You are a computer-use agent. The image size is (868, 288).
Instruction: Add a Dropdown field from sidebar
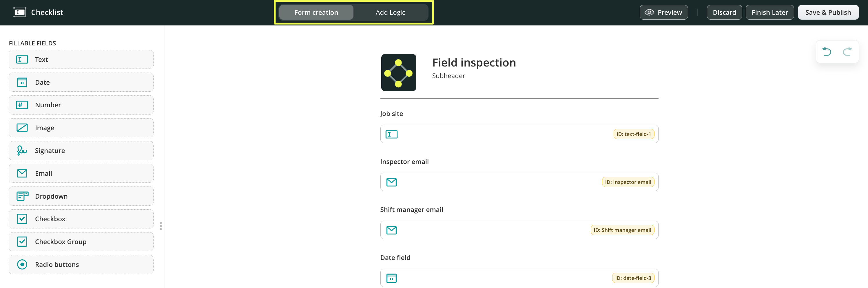coord(81,197)
